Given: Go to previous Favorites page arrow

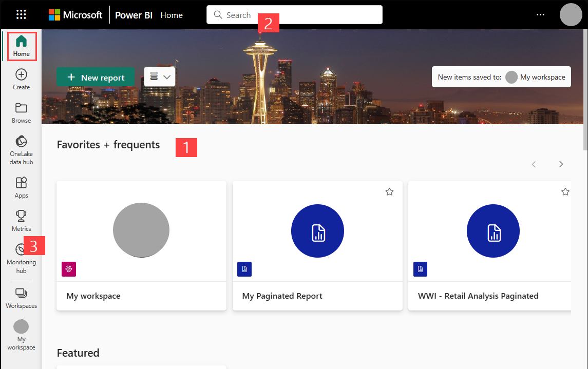Looking at the screenshot, I should coord(534,164).
